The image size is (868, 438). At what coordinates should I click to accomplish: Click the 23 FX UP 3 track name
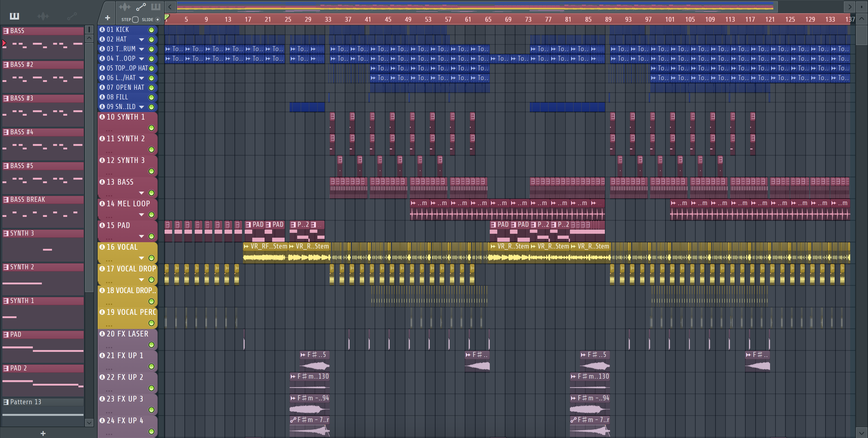[125, 399]
